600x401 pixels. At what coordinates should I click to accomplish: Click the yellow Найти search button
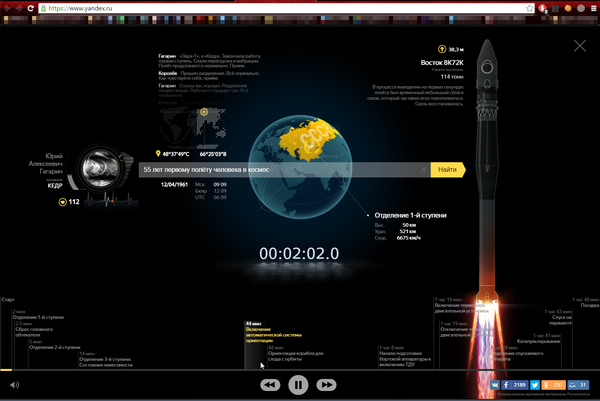[447, 170]
